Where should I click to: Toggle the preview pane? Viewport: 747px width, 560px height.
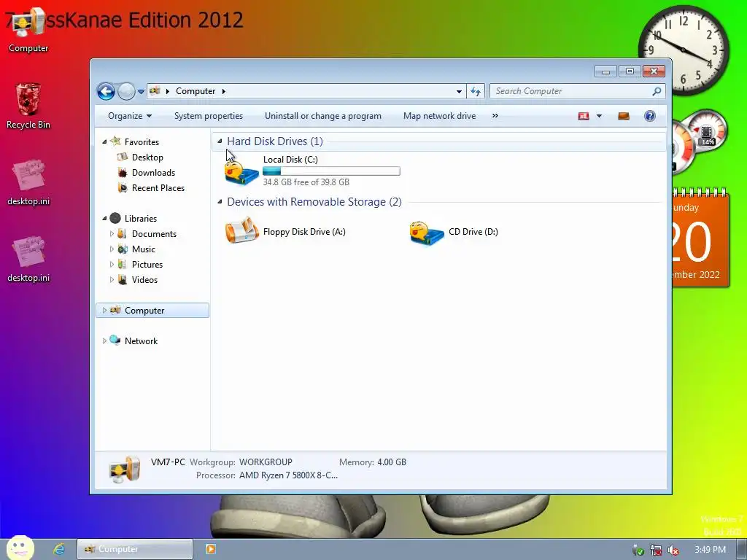click(x=624, y=116)
